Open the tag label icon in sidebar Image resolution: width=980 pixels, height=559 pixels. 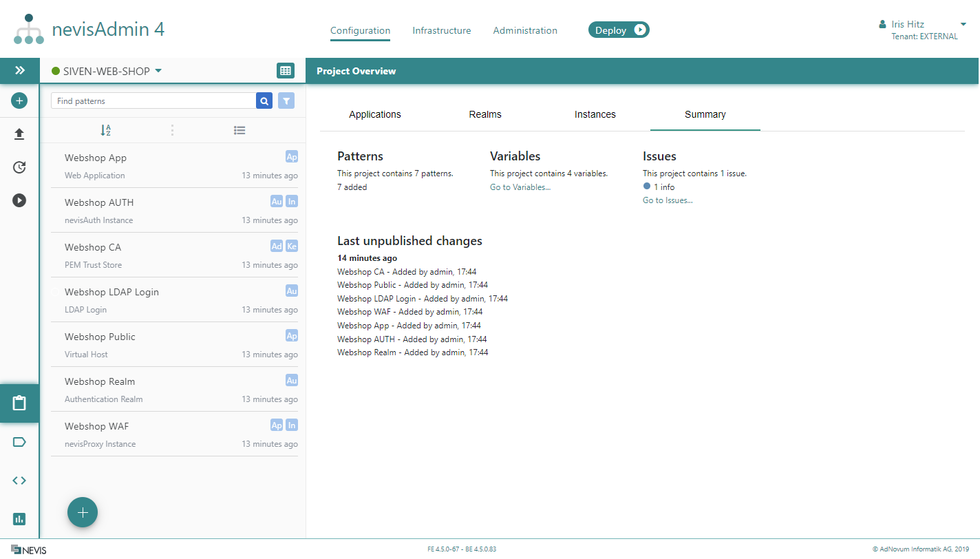click(19, 442)
